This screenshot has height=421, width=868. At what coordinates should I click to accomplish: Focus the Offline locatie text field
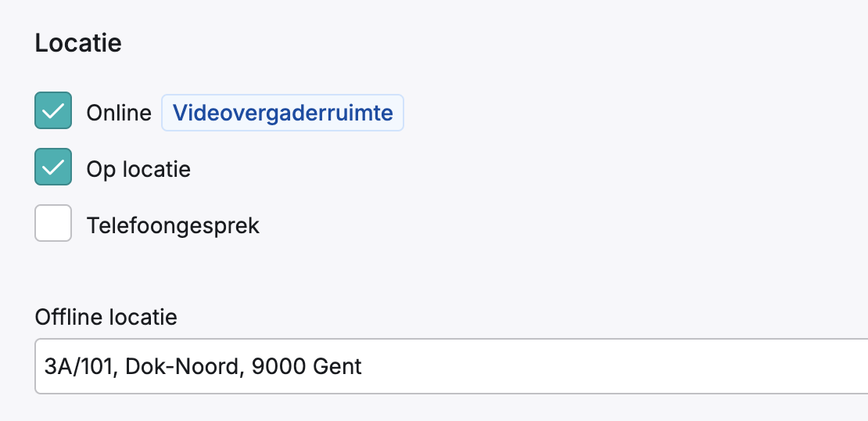(451, 366)
